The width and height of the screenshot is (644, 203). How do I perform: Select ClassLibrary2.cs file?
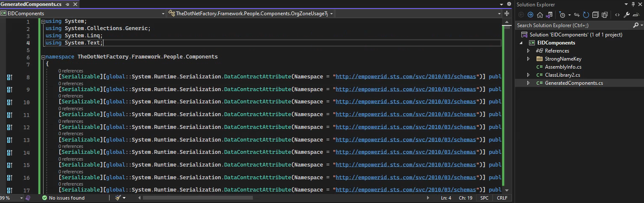[x=562, y=75]
